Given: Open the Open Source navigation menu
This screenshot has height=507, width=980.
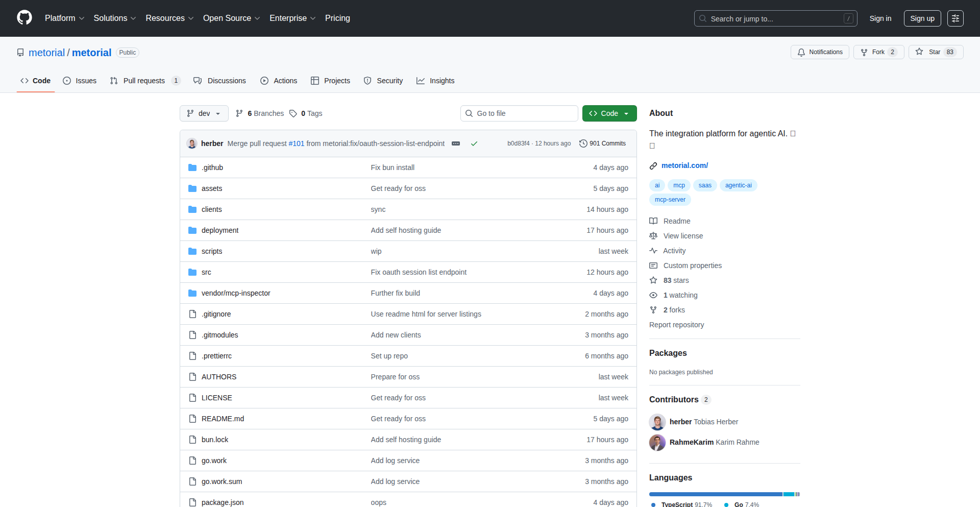Looking at the screenshot, I should pos(231,18).
